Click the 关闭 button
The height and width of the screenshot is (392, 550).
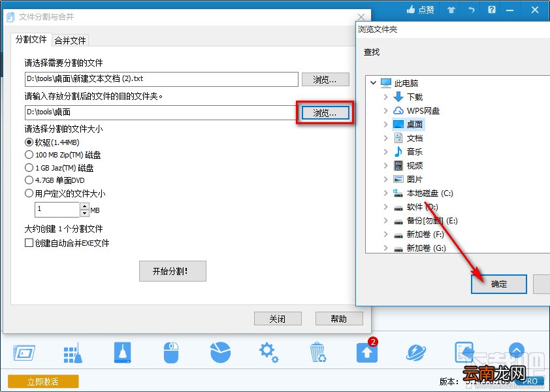pos(278,319)
